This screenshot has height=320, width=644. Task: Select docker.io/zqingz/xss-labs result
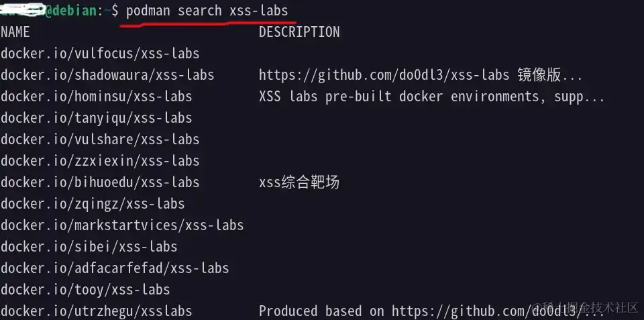coord(93,203)
